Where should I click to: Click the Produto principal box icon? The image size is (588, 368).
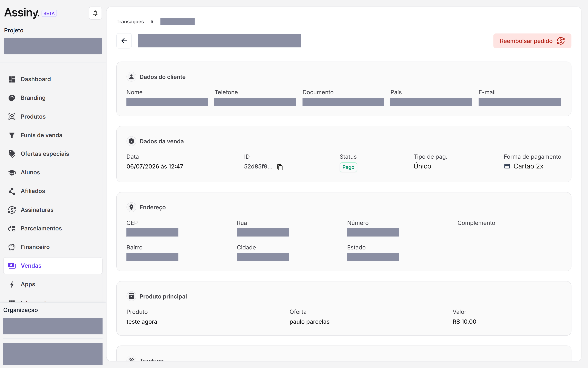tap(131, 296)
